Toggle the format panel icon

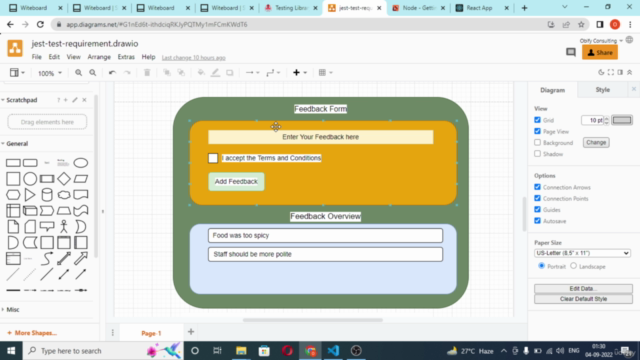[x=620, y=72]
